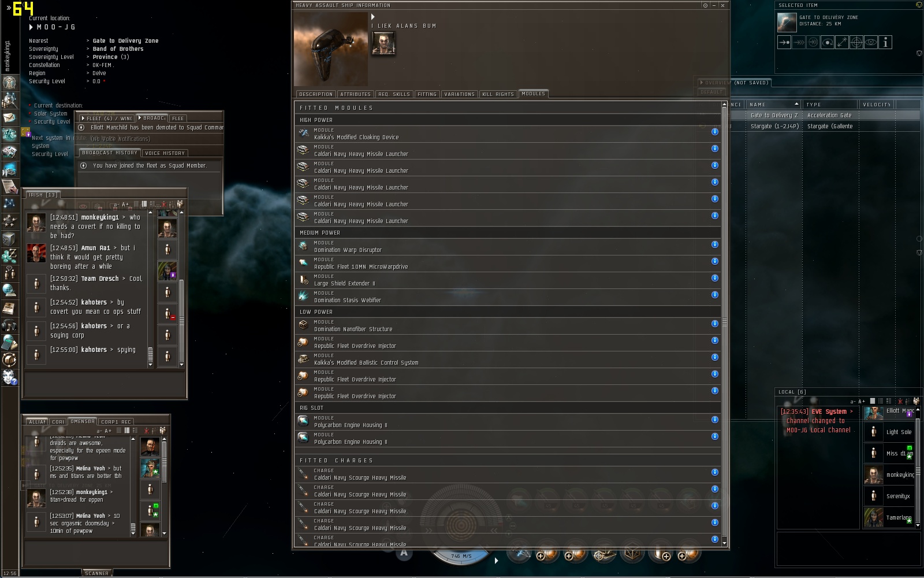Click the expand arrow beside the speed gauge
The image size is (924, 578).
pos(496,560)
